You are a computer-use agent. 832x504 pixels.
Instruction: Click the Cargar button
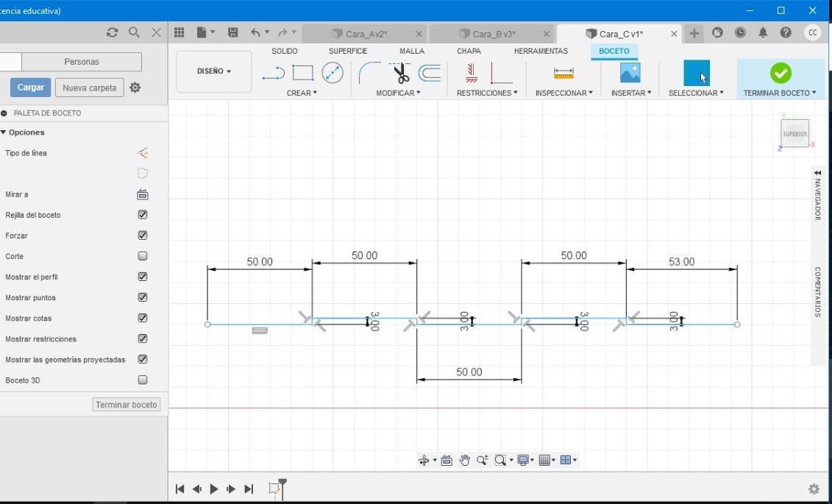coord(31,88)
